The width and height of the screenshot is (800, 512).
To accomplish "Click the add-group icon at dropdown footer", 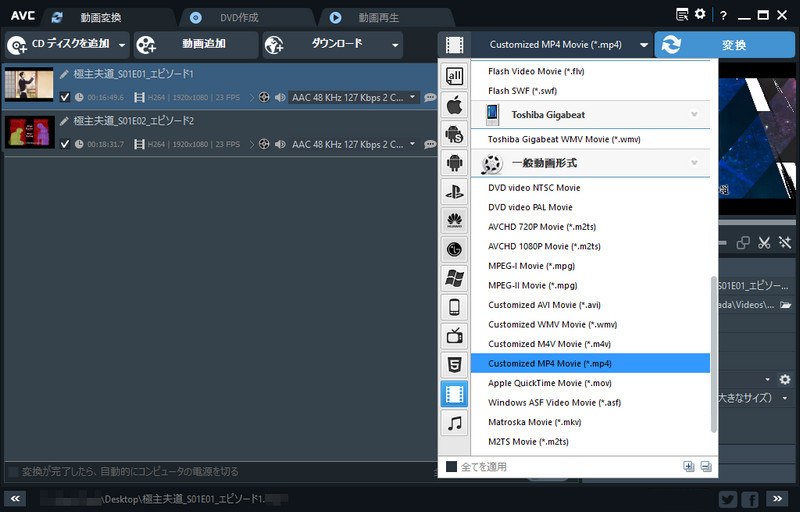I will pos(689,466).
